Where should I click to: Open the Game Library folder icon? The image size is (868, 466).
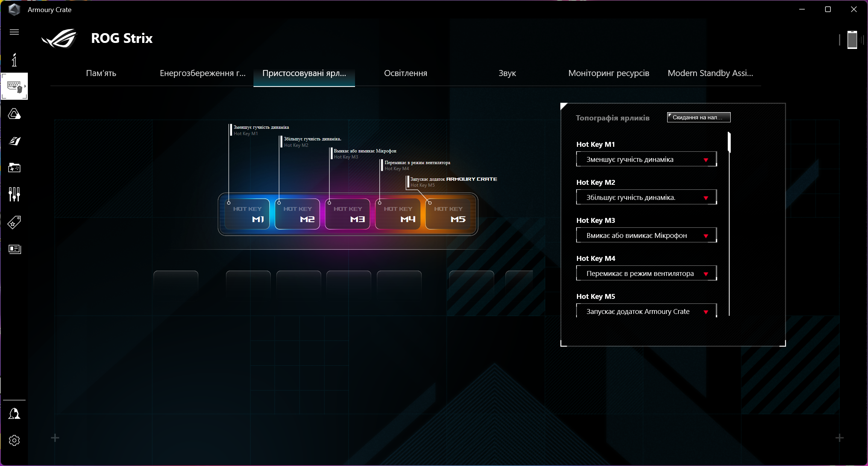tap(14, 168)
